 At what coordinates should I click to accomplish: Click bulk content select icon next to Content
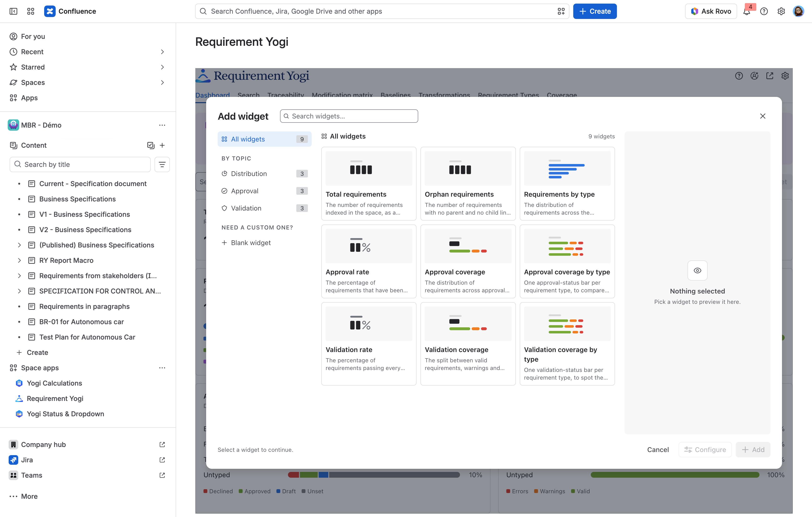pos(151,145)
